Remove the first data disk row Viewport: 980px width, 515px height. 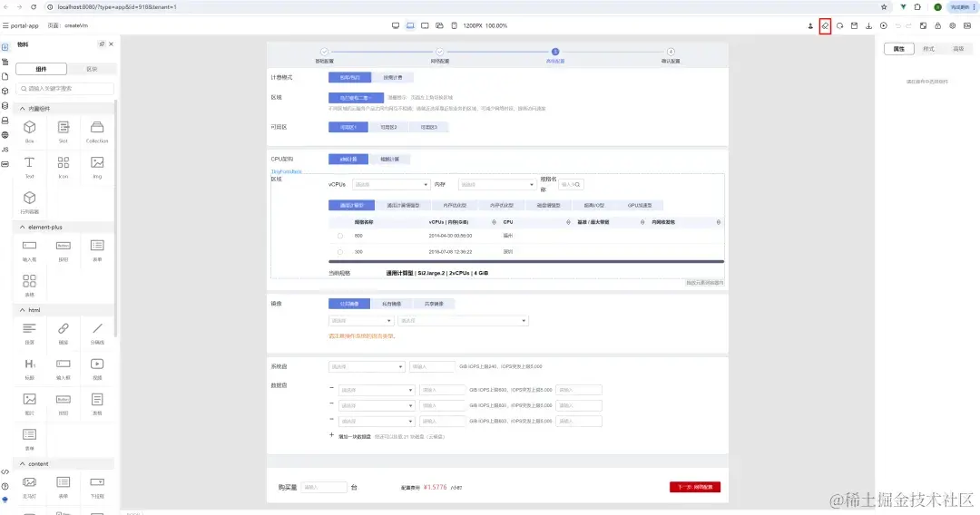coord(332,388)
